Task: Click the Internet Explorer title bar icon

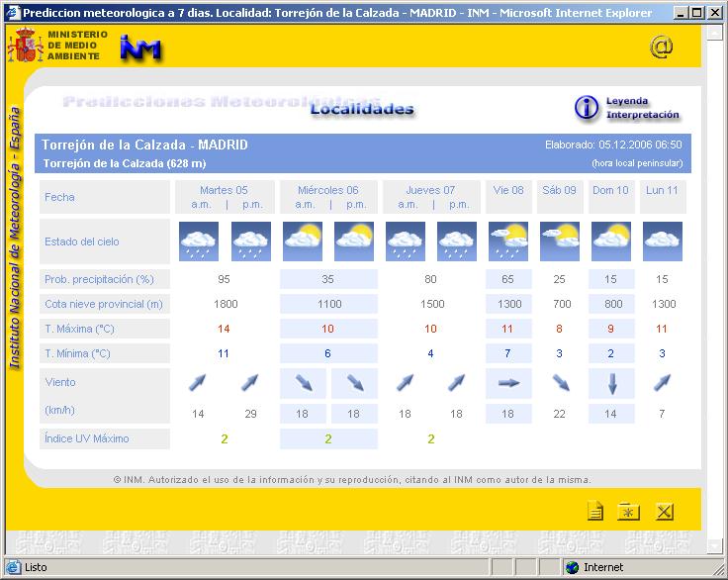Action: 11,13
